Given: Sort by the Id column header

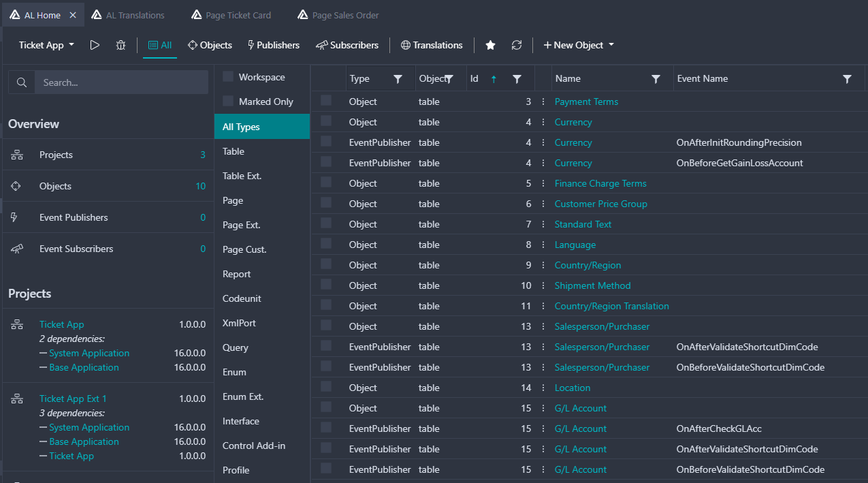Looking at the screenshot, I should pos(475,79).
